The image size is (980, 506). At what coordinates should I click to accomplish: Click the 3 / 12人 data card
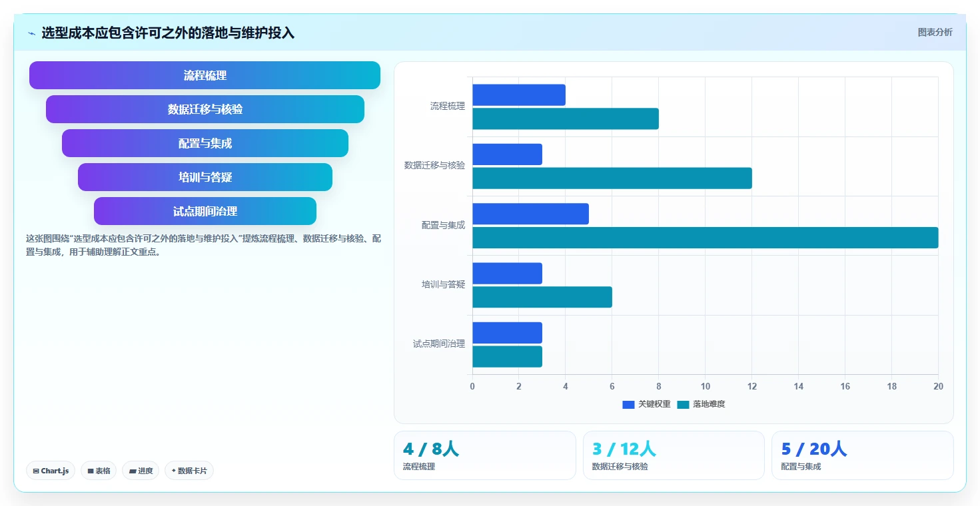pos(674,455)
